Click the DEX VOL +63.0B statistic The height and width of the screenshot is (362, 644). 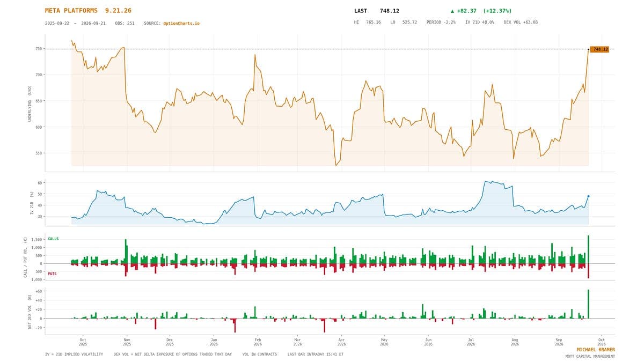pyautogui.click(x=521, y=22)
